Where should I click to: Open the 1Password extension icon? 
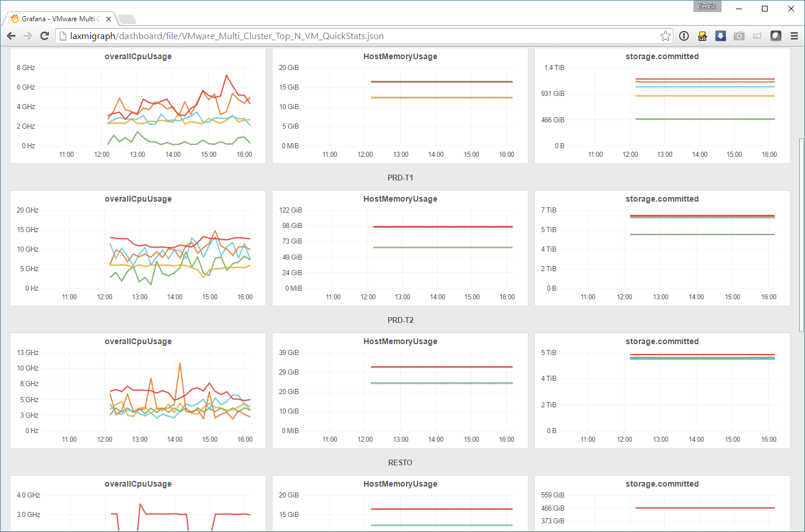684,36
